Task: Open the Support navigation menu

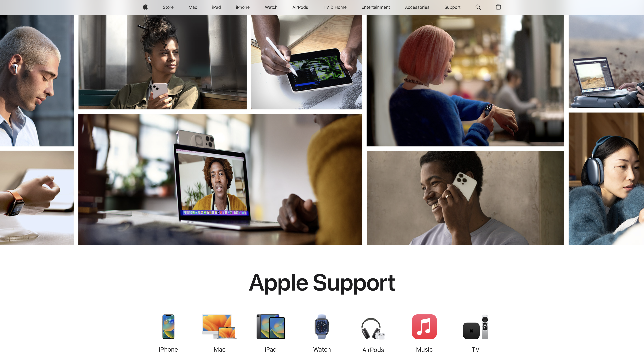Action: point(452,7)
